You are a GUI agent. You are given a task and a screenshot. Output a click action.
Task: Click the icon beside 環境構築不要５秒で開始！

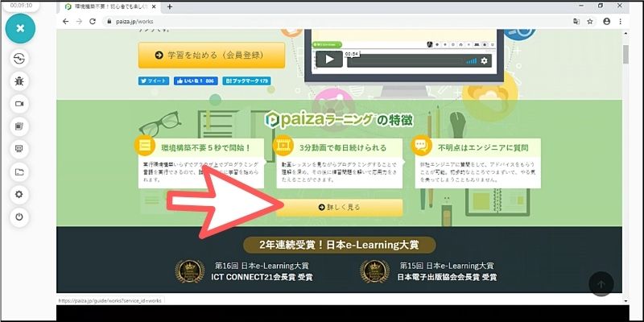click(x=145, y=146)
